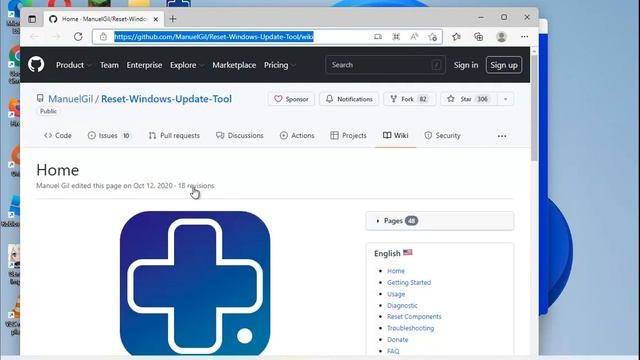The height and width of the screenshot is (360, 640).
Task: Switch to the Code tab
Action: click(58, 136)
